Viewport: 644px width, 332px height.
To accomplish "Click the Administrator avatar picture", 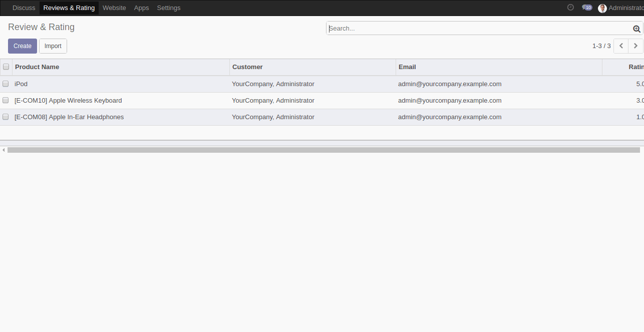I will tap(602, 8).
